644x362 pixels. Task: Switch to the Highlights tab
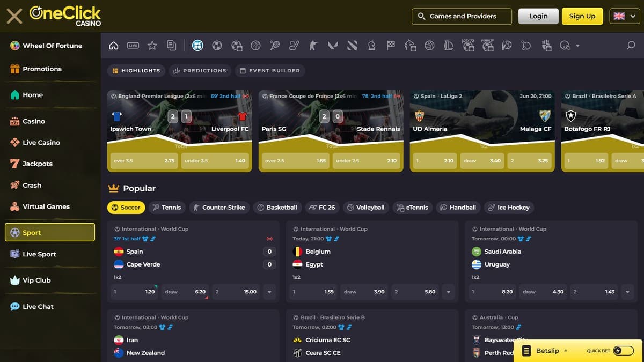[x=136, y=70]
